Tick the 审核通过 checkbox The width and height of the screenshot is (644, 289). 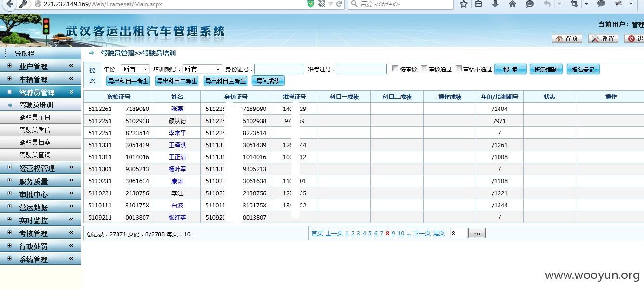(x=424, y=69)
